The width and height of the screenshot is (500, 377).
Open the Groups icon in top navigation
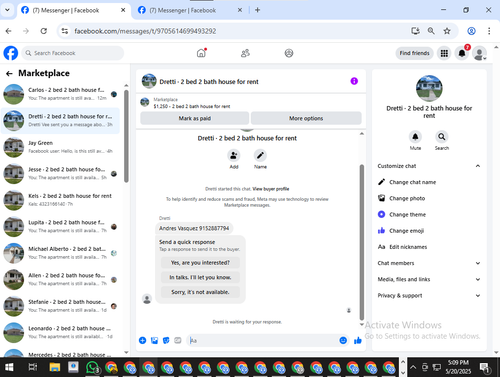pyautogui.click(x=289, y=53)
